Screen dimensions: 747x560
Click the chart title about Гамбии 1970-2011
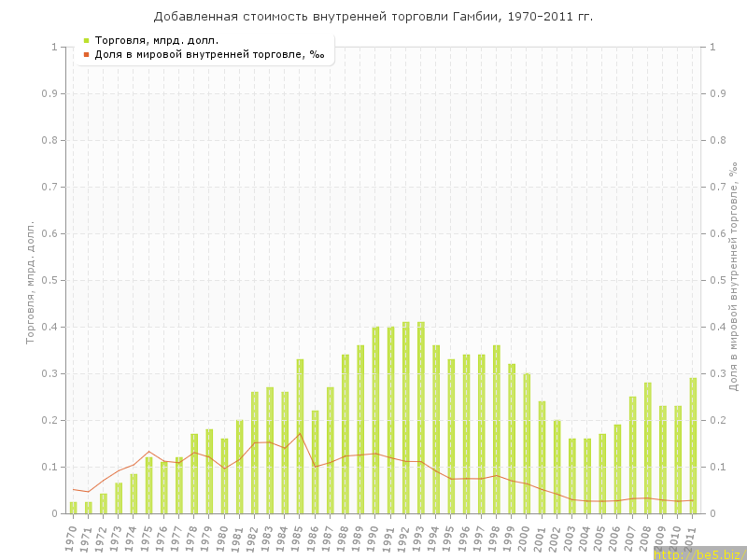pos(373,17)
